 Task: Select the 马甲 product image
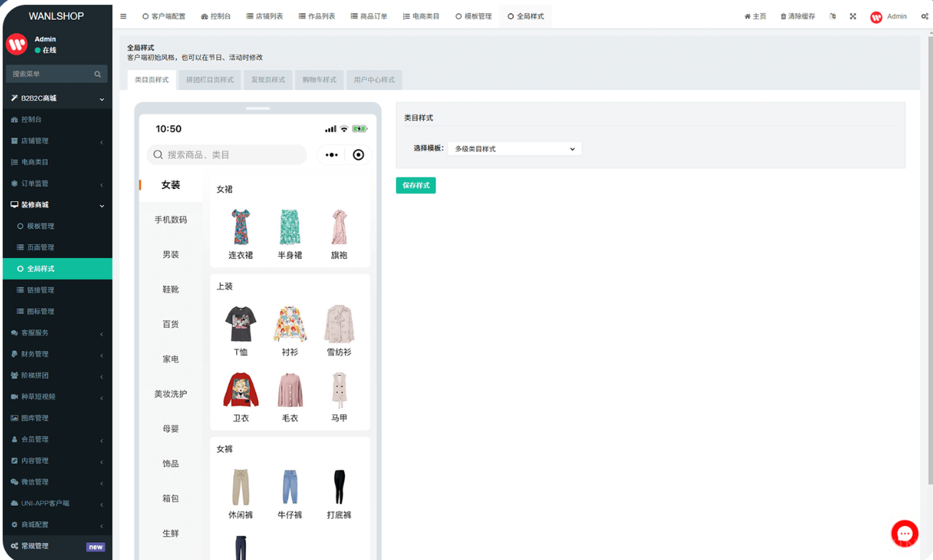tap(339, 389)
